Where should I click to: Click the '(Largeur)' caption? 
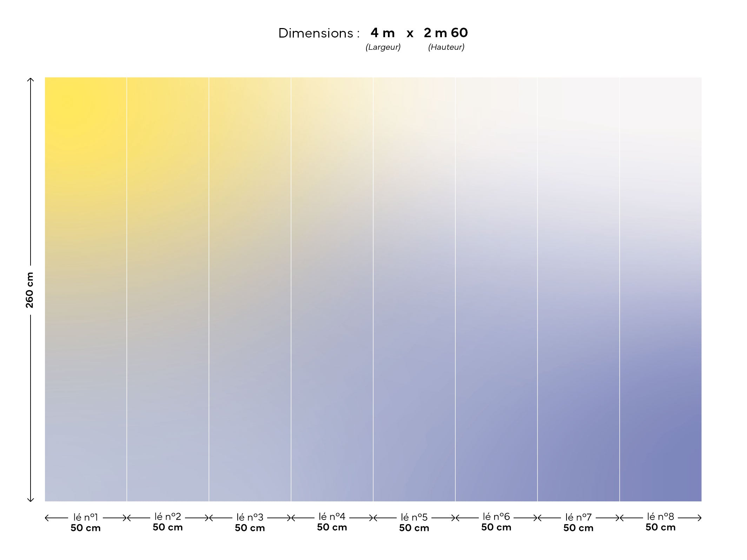click(383, 47)
